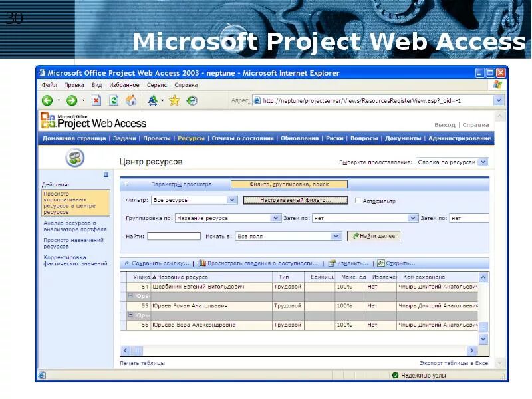Click the green Forward arrow button
532x399 pixels.
point(72,100)
